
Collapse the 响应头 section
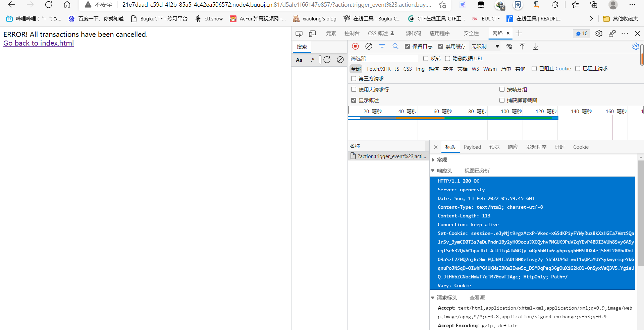(x=433, y=171)
